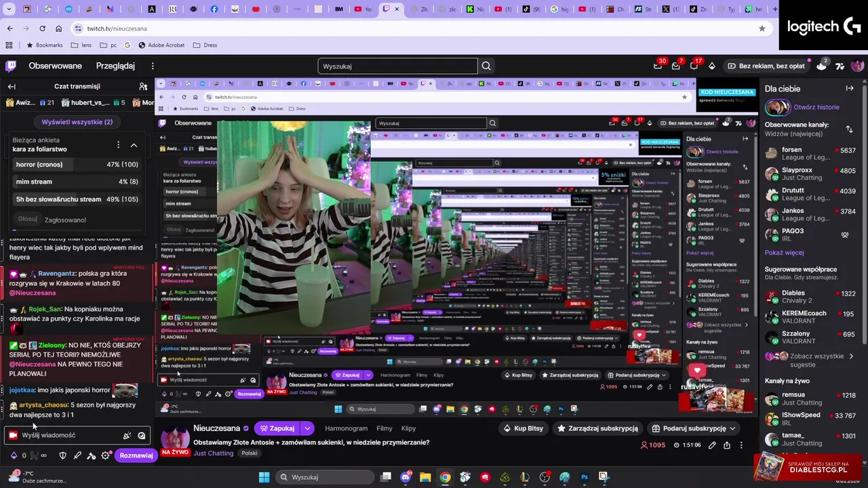Image resolution: width=868 pixels, height=488 pixels.
Task: Open the Windows taskbar Wyszukaj search box
Action: click(x=325, y=477)
